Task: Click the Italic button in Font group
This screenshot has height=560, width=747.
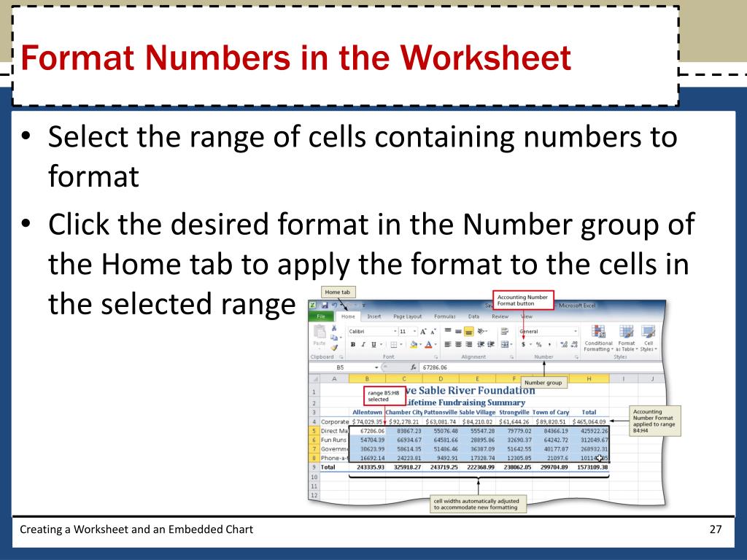Action: pos(363,344)
